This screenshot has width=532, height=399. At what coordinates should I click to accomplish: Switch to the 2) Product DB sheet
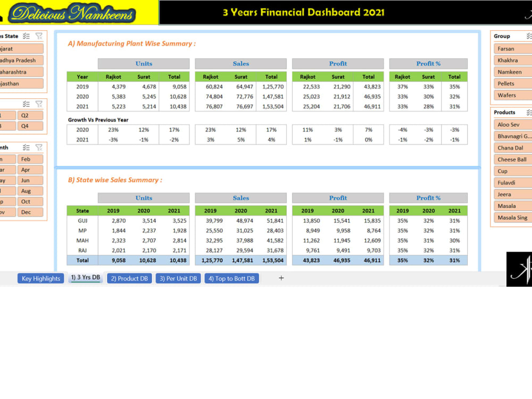pyautogui.click(x=129, y=278)
